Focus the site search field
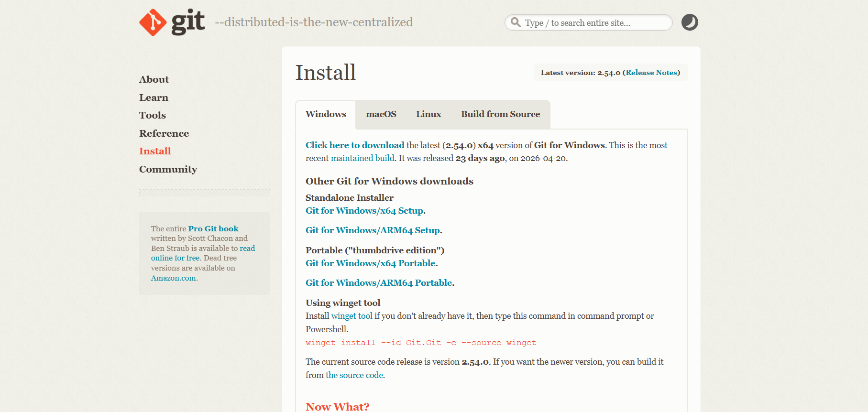 [589, 22]
